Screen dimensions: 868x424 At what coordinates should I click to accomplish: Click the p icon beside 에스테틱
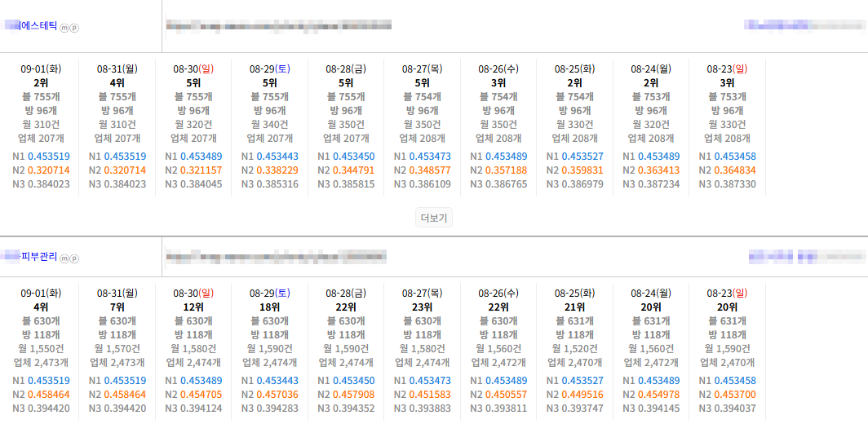[74, 28]
